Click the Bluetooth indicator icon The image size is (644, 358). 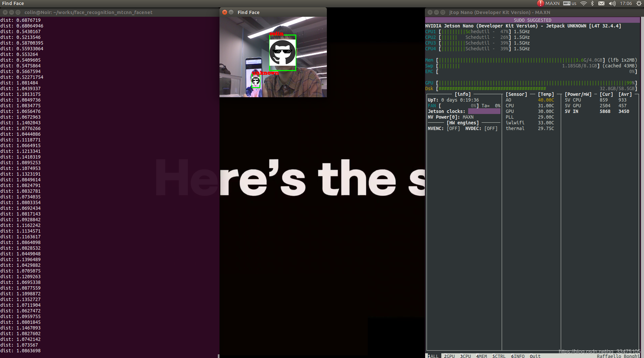[592, 3]
